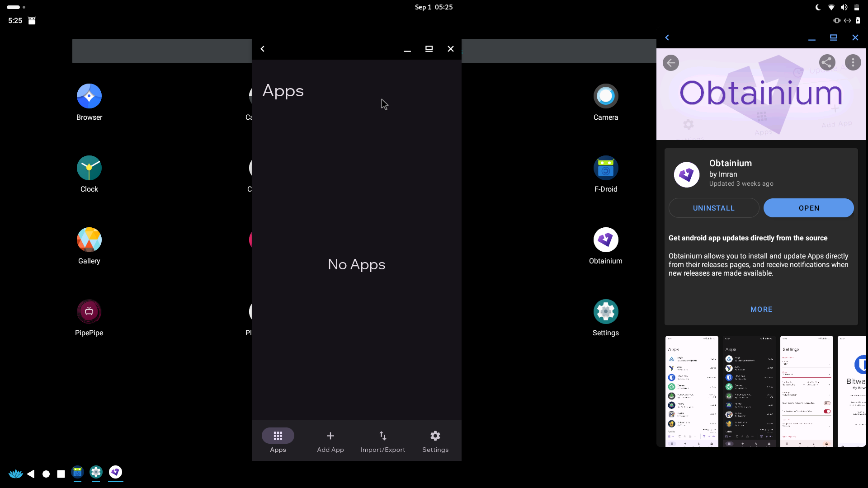Switch to F-Droid from the taskbar
The height and width of the screenshot is (488, 868).
[x=78, y=472]
